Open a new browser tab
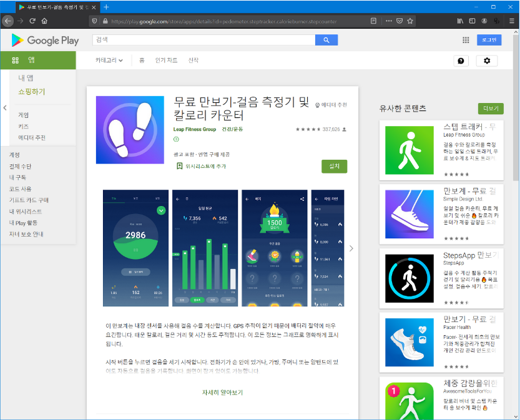The image size is (520, 420). click(106, 7)
